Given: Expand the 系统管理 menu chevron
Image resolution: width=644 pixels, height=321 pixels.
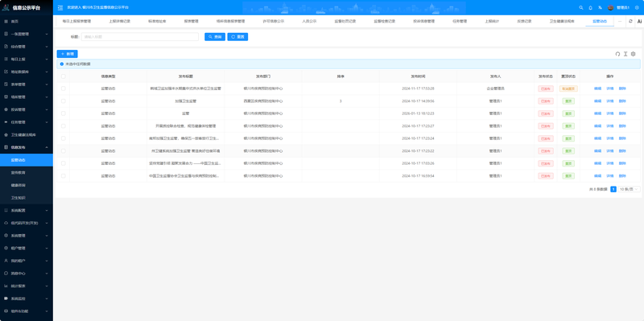Looking at the screenshot, I should 47,236.
